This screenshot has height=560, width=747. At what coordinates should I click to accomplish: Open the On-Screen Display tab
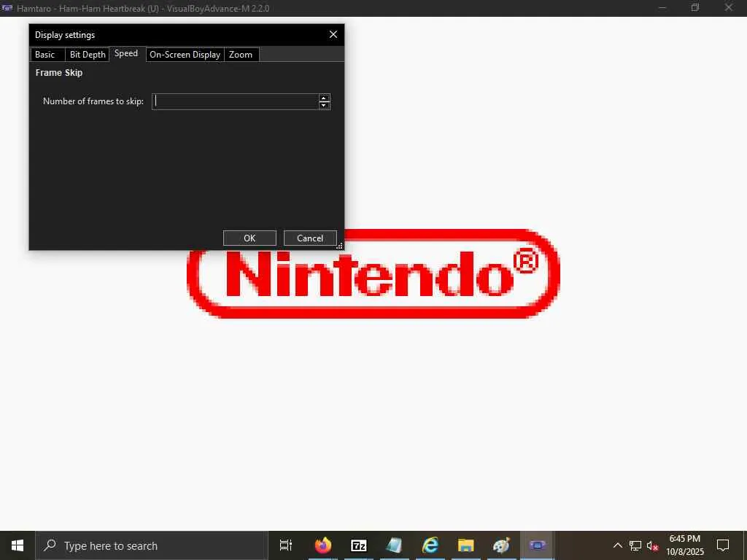pos(185,55)
